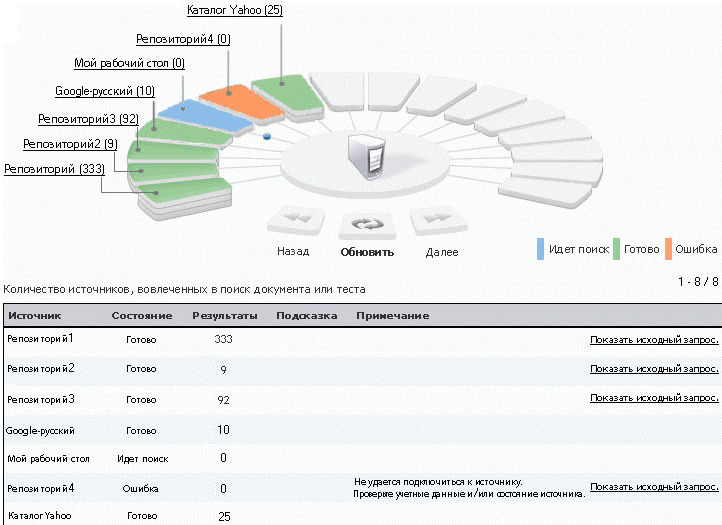Click the orange Ошибка legend swatch
This screenshot has width=722, height=525.
click(668, 249)
